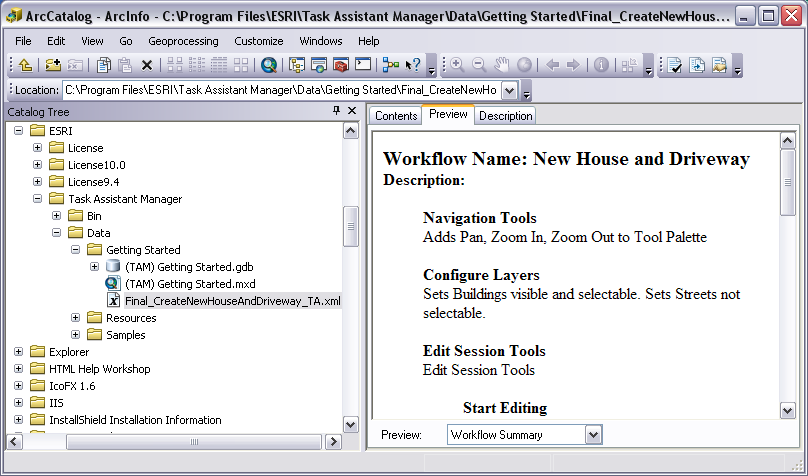Open the Go menu
Image resolution: width=808 pixels, height=476 pixels.
pyautogui.click(x=126, y=41)
